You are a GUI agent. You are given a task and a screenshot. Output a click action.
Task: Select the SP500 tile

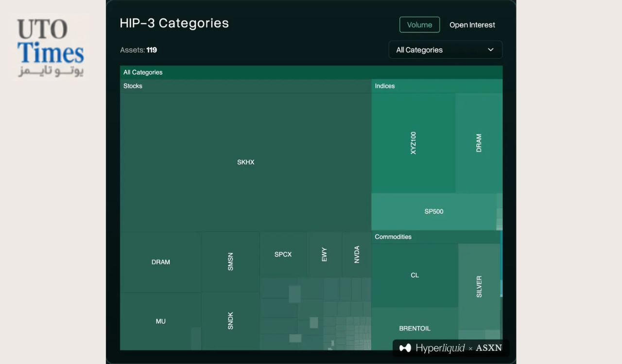pos(434,212)
